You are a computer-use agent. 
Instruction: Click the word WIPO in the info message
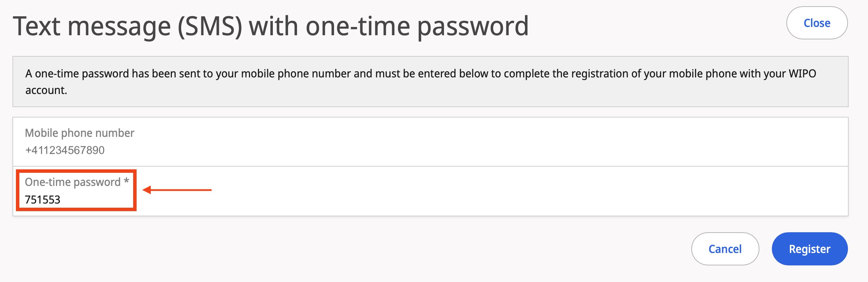pos(802,74)
